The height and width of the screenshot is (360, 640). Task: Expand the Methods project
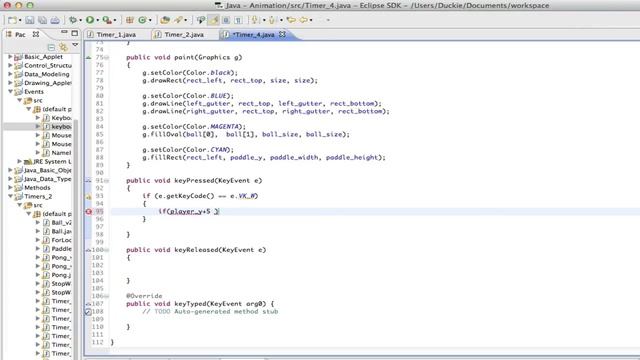10,188
